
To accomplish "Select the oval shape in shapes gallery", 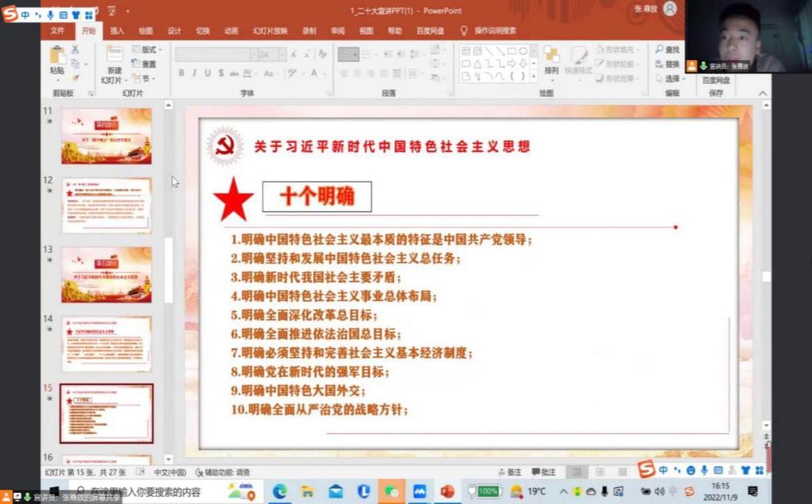I will pos(523,51).
